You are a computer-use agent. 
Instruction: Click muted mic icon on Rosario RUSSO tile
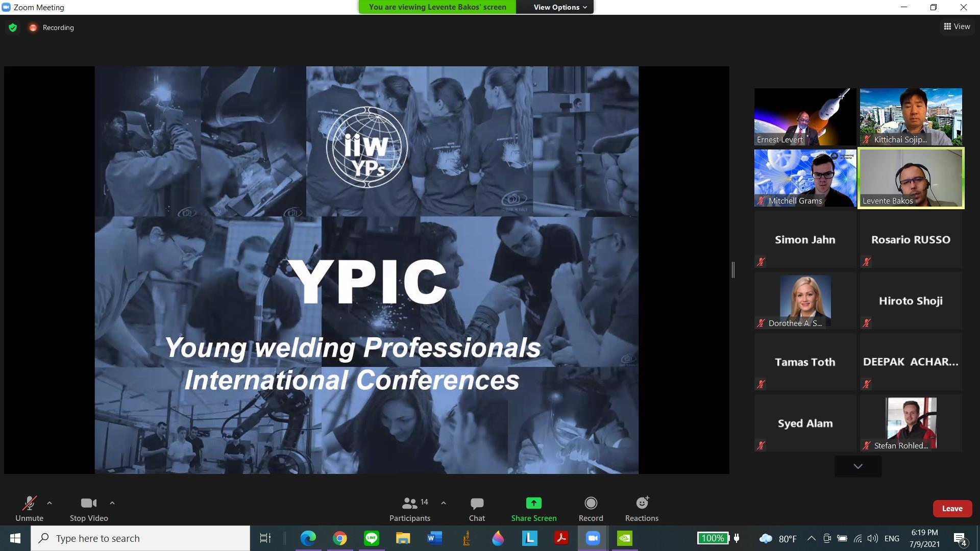(867, 262)
